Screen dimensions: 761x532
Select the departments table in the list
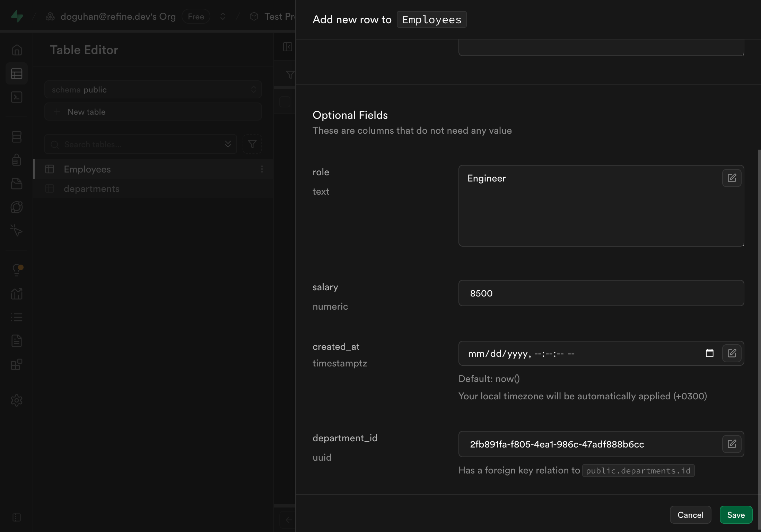[91, 188]
